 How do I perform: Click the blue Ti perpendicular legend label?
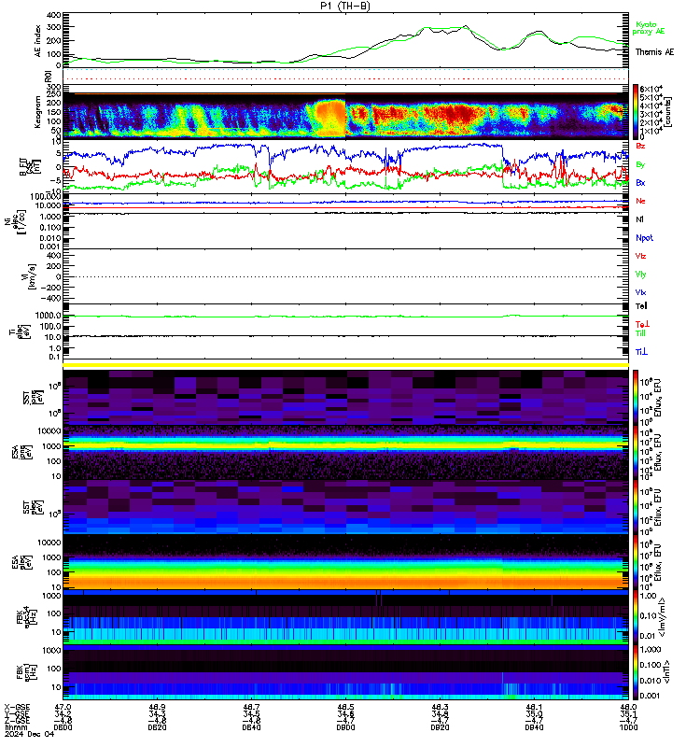[641, 352]
